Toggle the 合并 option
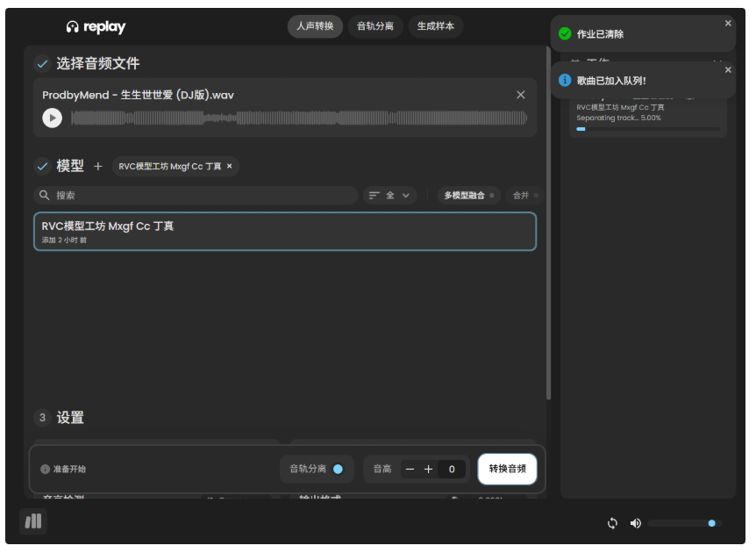 pyautogui.click(x=524, y=196)
